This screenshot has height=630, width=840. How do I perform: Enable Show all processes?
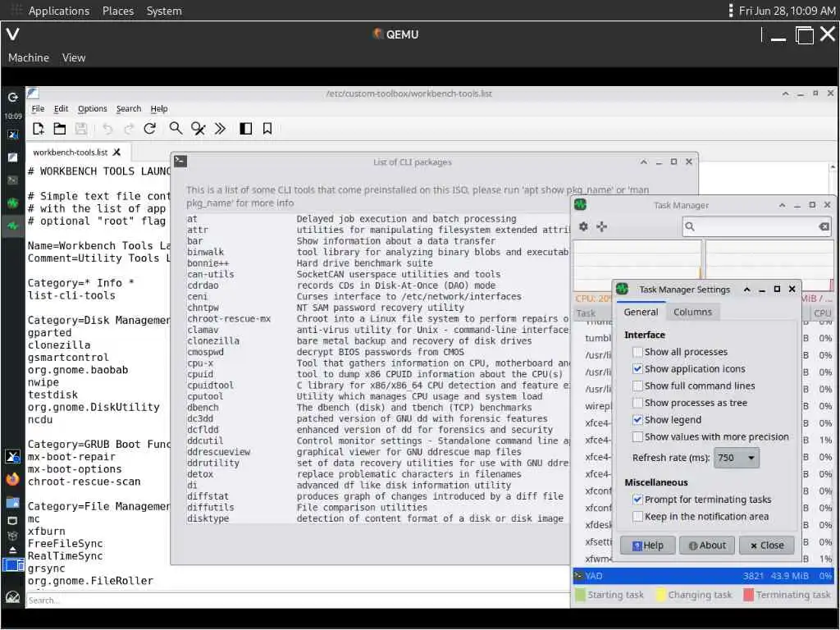637,352
